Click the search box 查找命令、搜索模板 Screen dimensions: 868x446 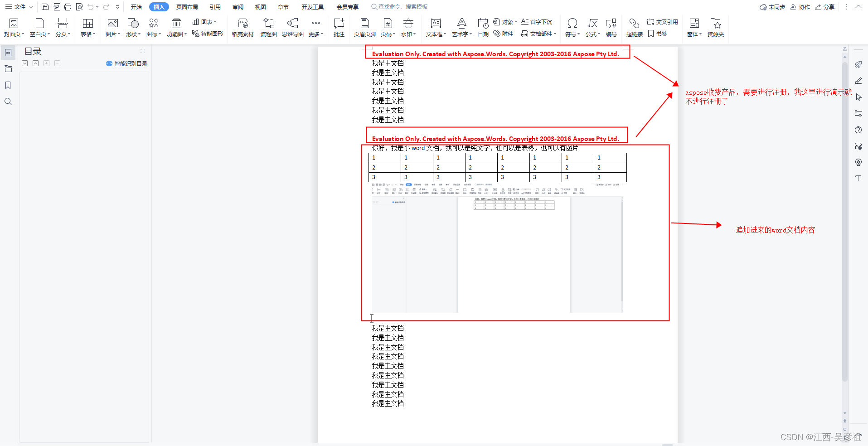399,7
